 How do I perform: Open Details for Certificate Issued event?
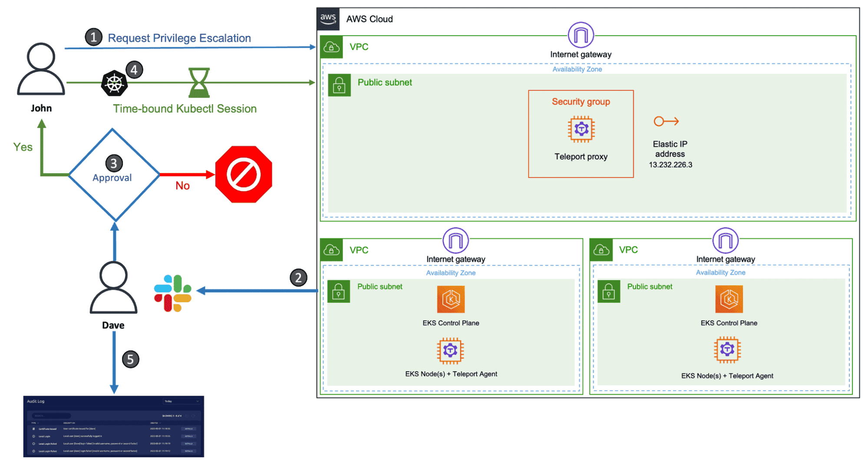click(x=188, y=429)
